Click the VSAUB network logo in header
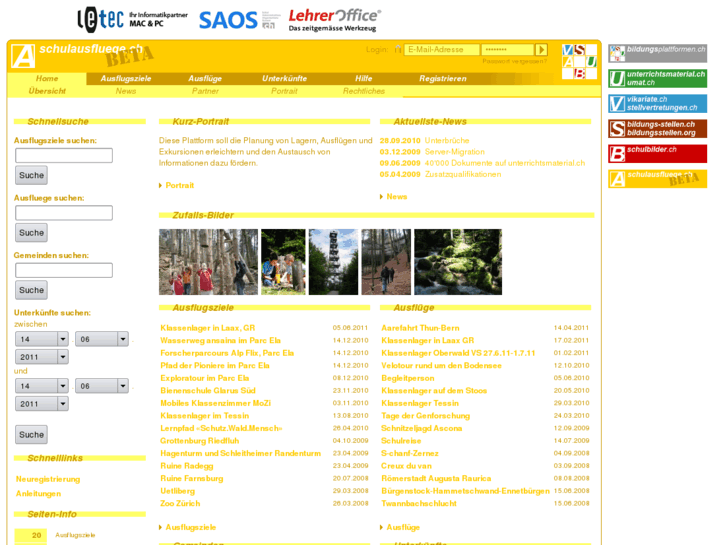Image resolution: width=727 pixels, height=545 pixels. point(579,61)
